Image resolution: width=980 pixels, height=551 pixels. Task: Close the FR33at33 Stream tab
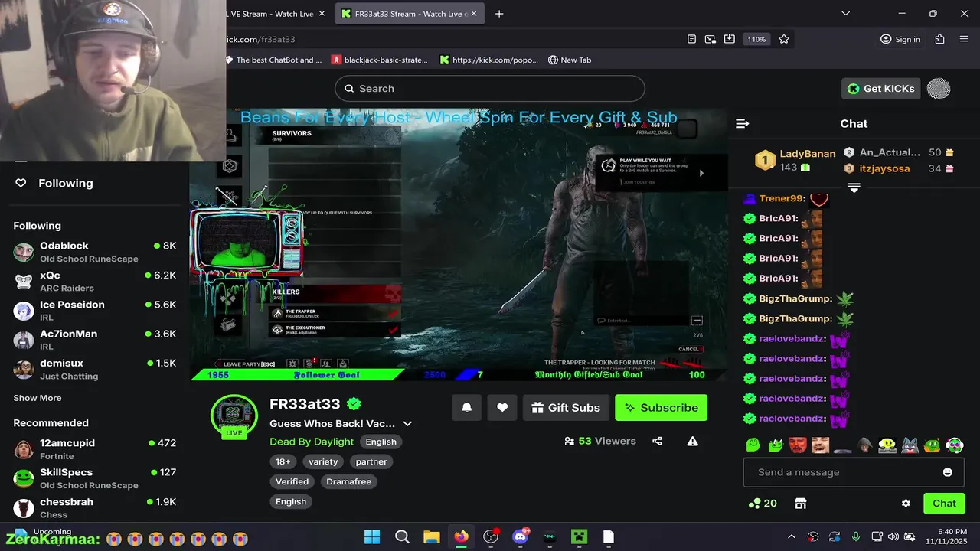[474, 14]
